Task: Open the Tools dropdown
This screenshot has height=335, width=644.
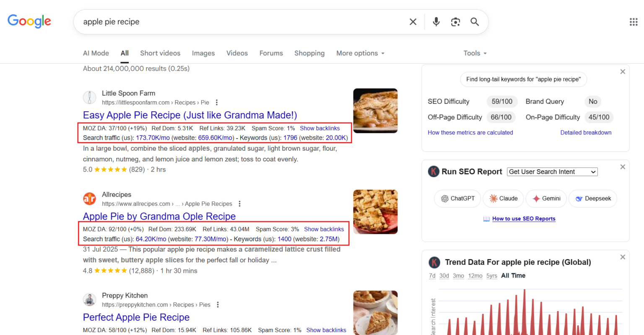Action: tap(475, 53)
